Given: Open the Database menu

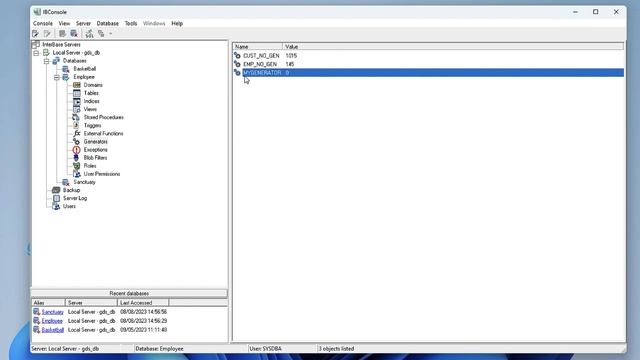Looking at the screenshot, I should (108, 24).
